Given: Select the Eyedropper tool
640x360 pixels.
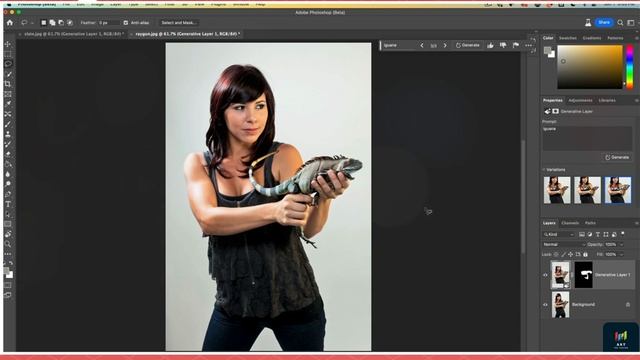Looking at the screenshot, I should point(8,104).
